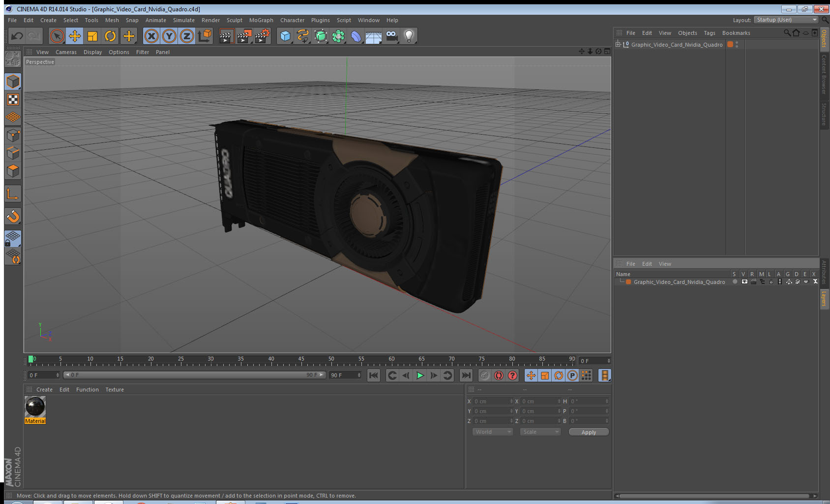Screen dimensions: 830x504
Task: Go to the start of animation
Action: pos(374,375)
